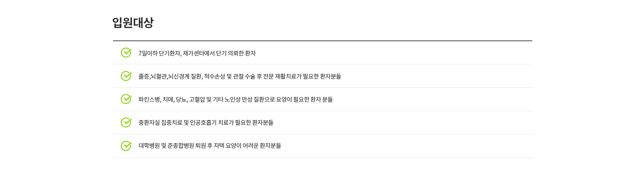Select the phrase 전문 재활치료가 필요한 환자분들
644x176 pixels.
pyautogui.click(x=302, y=76)
